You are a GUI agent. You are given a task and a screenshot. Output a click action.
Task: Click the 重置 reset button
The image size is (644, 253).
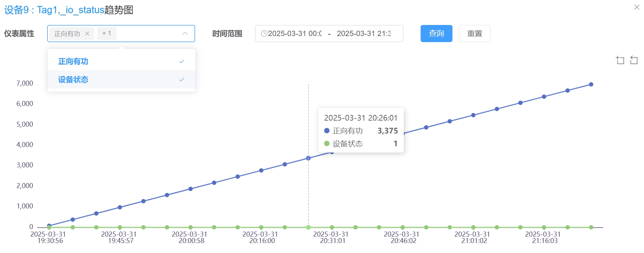point(475,34)
